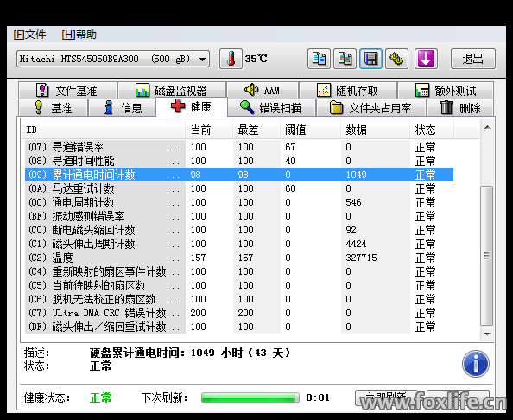Switch to the 磁盘监视器 tab
Screen dimensions: 513x420
[x=172, y=90]
